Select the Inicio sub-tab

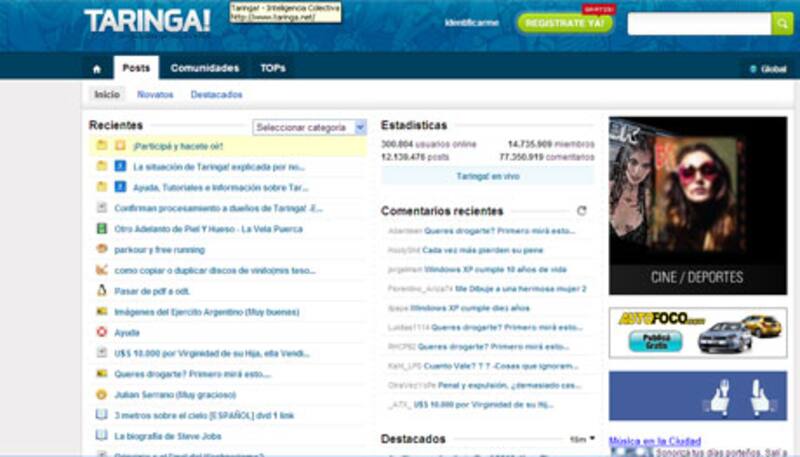pyautogui.click(x=107, y=94)
